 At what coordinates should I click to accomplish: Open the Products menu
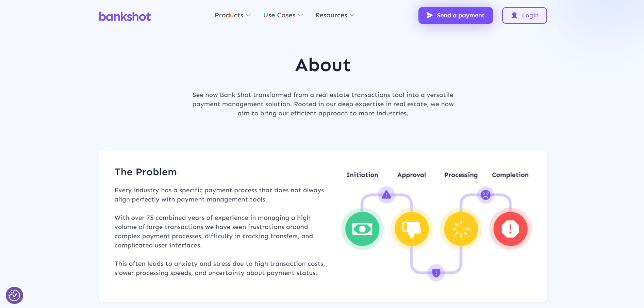pos(229,15)
